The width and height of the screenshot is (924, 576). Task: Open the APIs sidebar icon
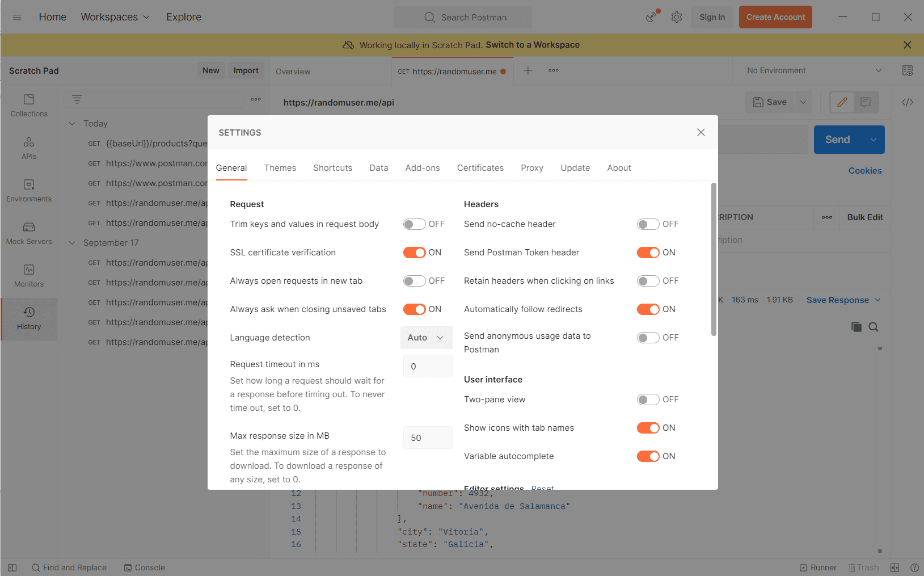[x=29, y=148]
